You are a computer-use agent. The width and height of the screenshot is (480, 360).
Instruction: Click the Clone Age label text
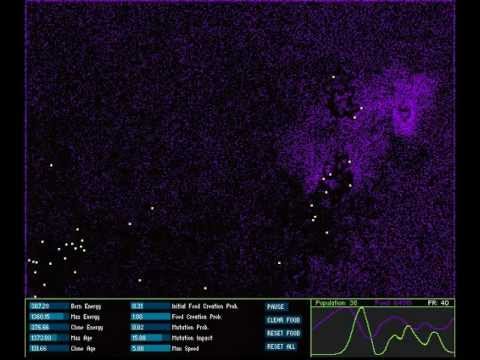pyautogui.click(x=83, y=349)
